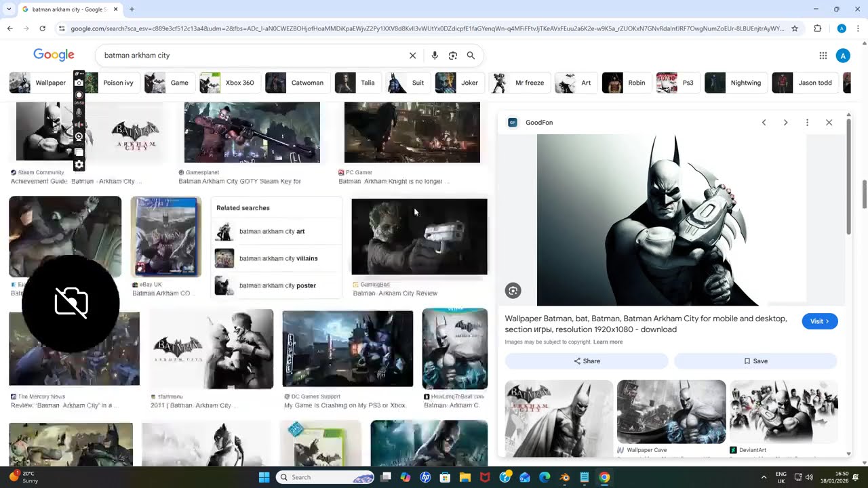This screenshot has height=488, width=868.
Task: Toggle the recorder microphone
Action: 79,112
